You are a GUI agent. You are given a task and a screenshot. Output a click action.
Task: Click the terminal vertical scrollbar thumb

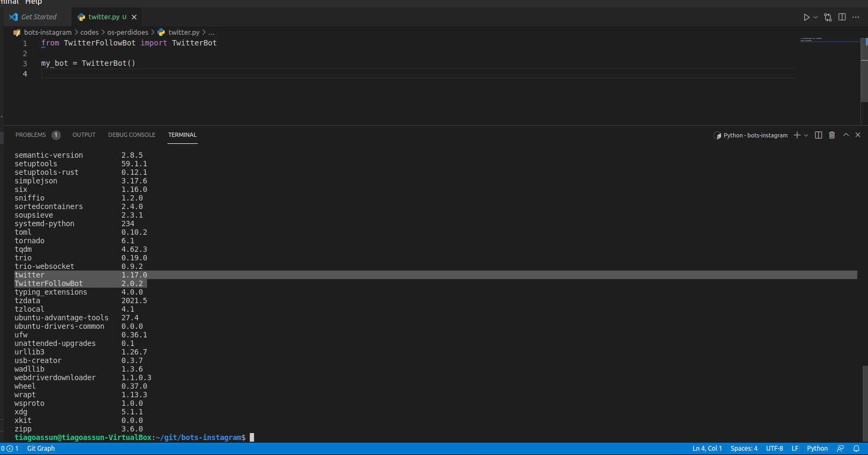pos(865,404)
